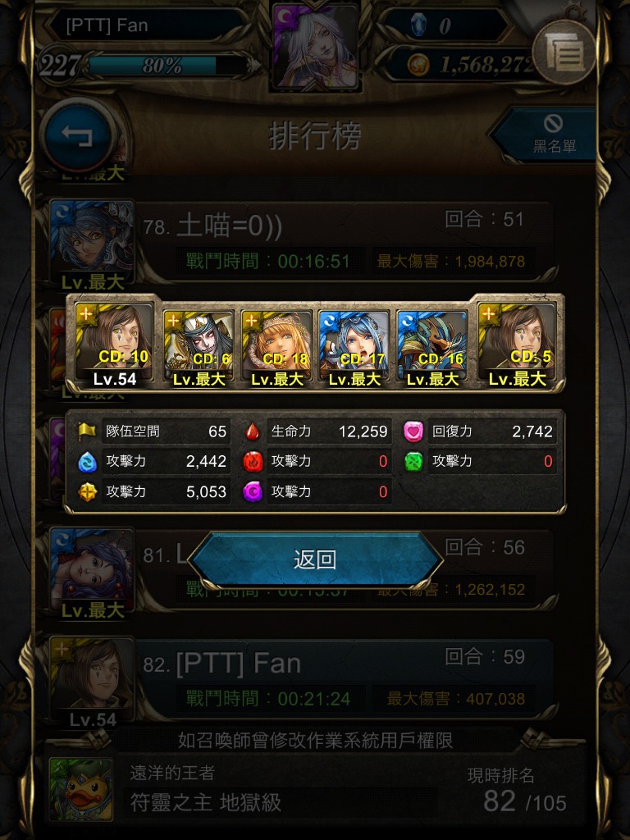The height and width of the screenshot is (840, 630).
Task: Select the blue-haired card with CD: 17
Action: 354,347
